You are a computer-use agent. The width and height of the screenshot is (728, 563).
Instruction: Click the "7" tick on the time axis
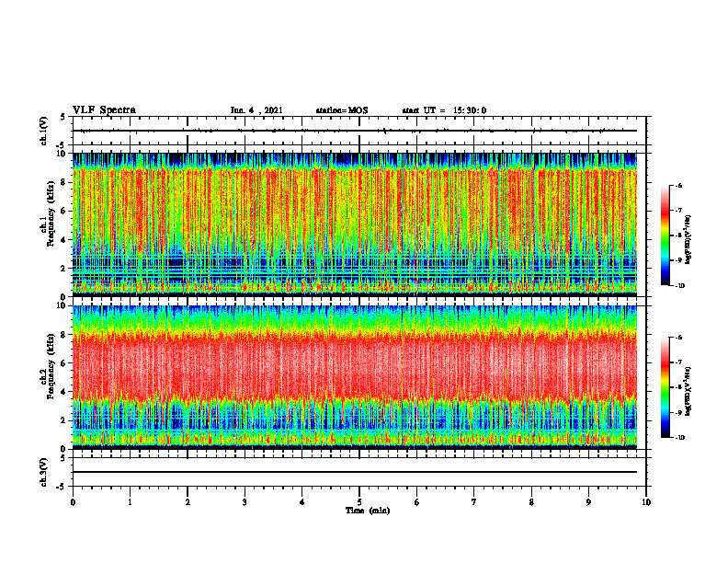[x=474, y=502]
